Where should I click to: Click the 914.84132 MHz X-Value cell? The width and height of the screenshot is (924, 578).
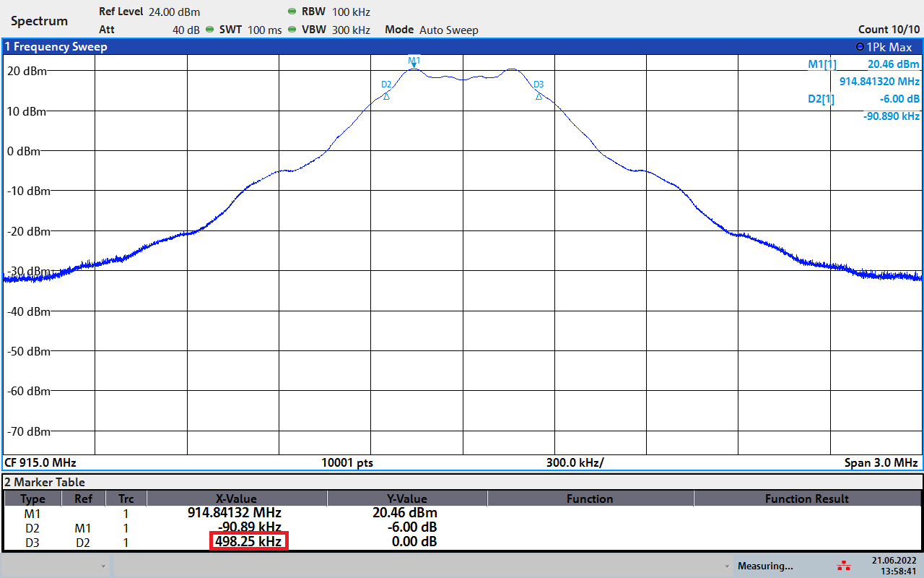click(x=235, y=513)
